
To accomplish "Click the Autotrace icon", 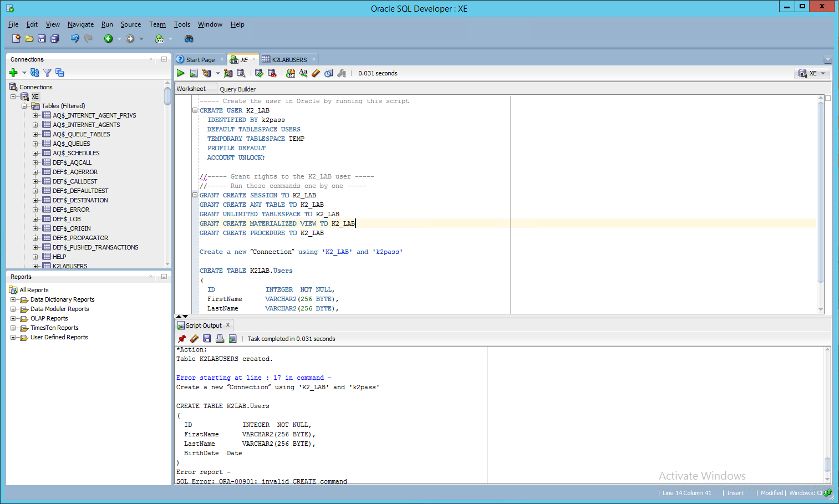I will (228, 73).
